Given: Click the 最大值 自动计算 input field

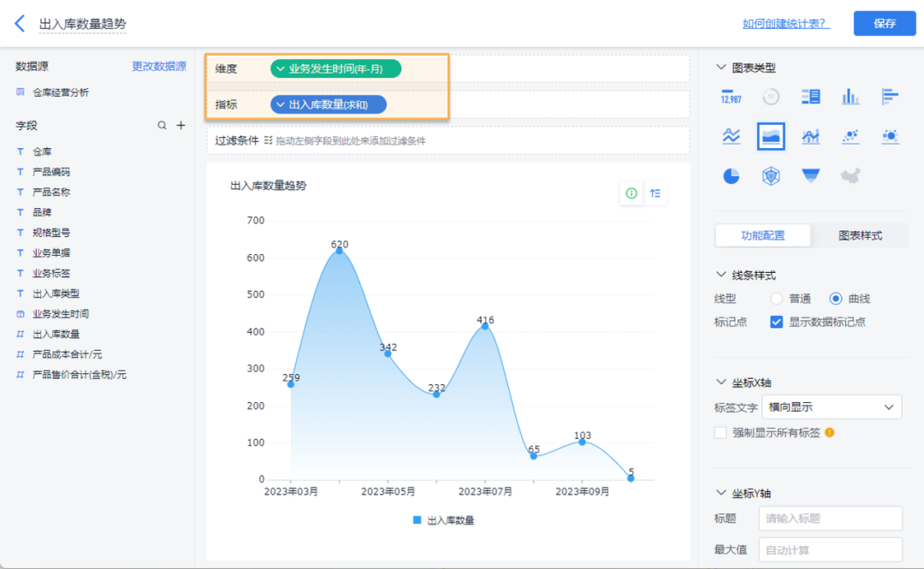Looking at the screenshot, I should point(830,550).
